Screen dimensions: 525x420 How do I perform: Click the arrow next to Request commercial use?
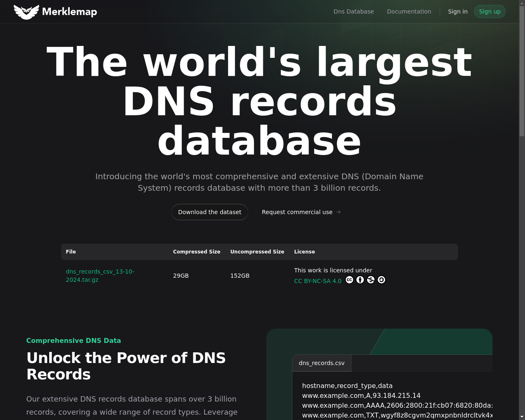click(x=338, y=212)
